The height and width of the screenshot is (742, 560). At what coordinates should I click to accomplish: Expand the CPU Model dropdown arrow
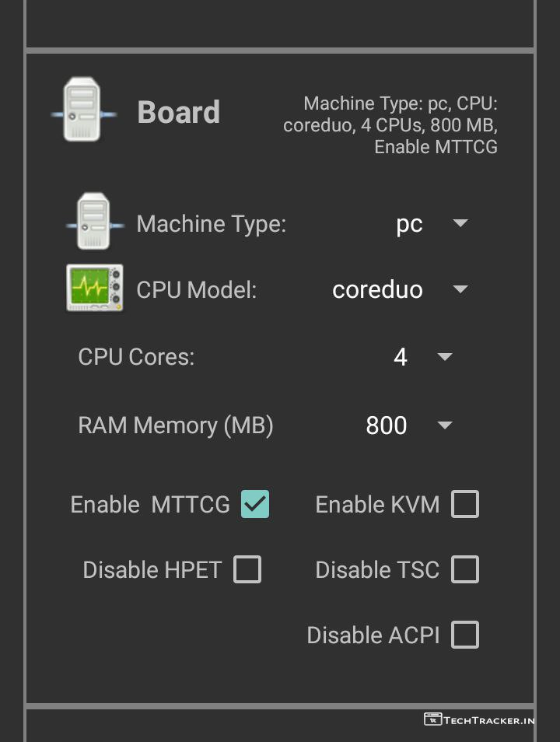460,289
